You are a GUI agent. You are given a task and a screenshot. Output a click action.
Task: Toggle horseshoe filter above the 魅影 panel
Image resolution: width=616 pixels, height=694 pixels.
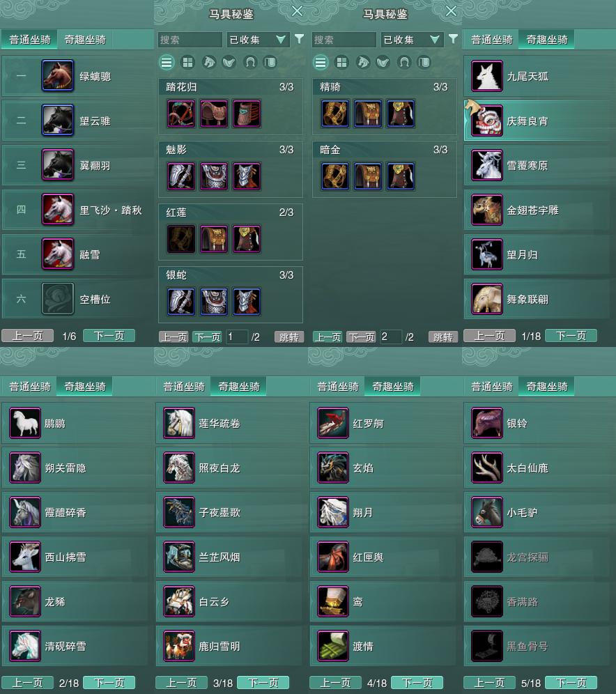[250, 63]
